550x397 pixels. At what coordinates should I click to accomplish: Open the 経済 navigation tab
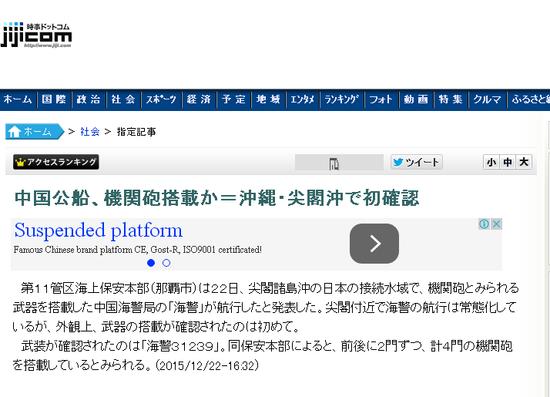199,100
